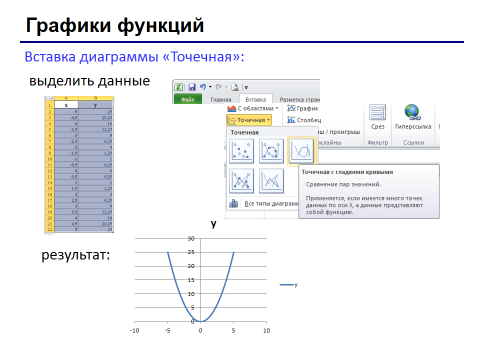The image size is (480, 360).
Task: Choose scatter with smooth lines and markers
Action: click(x=271, y=151)
